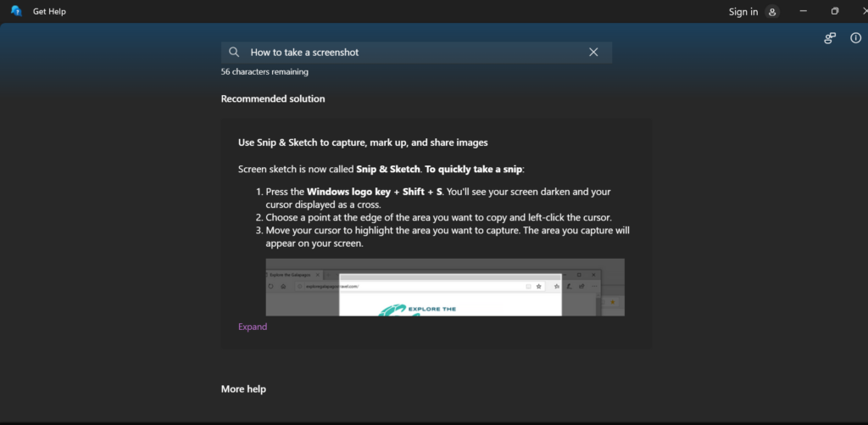Click the account avatar icon
Image resolution: width=868 pixels, height=425 pixels.
[772, 12]
